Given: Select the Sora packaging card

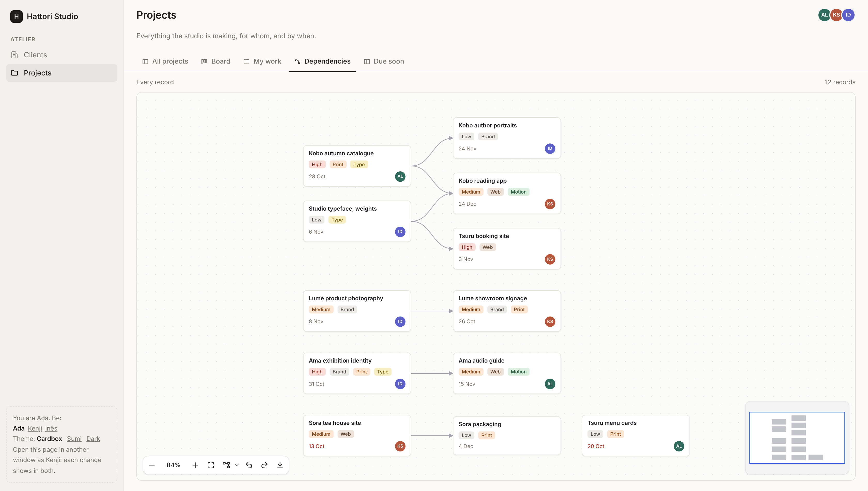Looking at the screenshot, I should (x=507, y=435).
